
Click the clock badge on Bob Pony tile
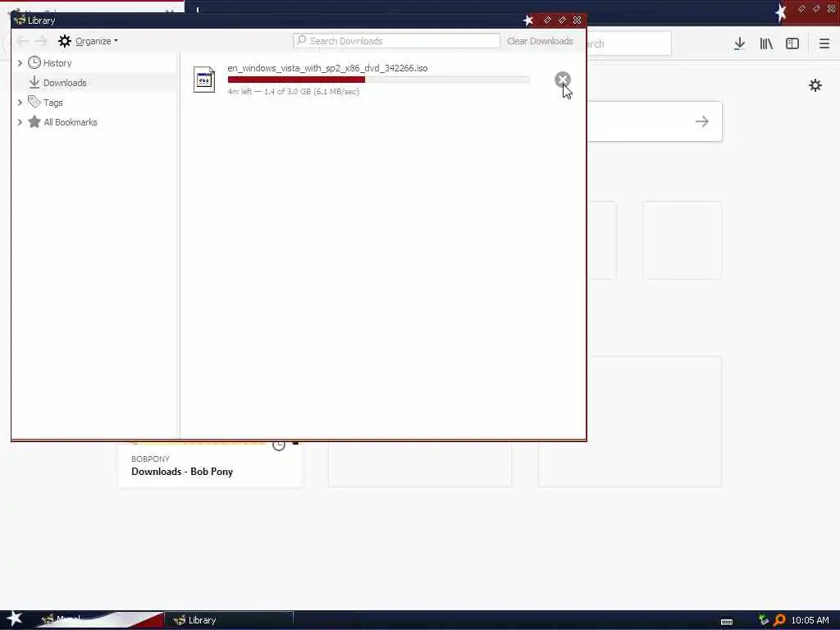pos(279,445)
